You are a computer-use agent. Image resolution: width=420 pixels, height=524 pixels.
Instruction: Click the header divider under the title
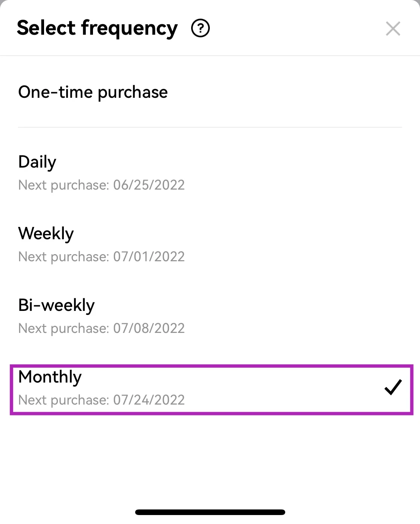click(x=210, y=56)
